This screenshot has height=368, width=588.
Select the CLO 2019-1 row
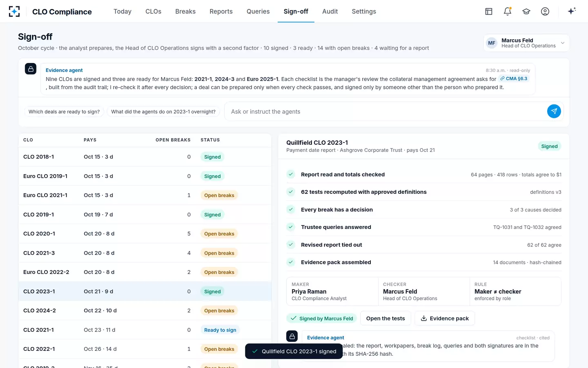[145, 214]
